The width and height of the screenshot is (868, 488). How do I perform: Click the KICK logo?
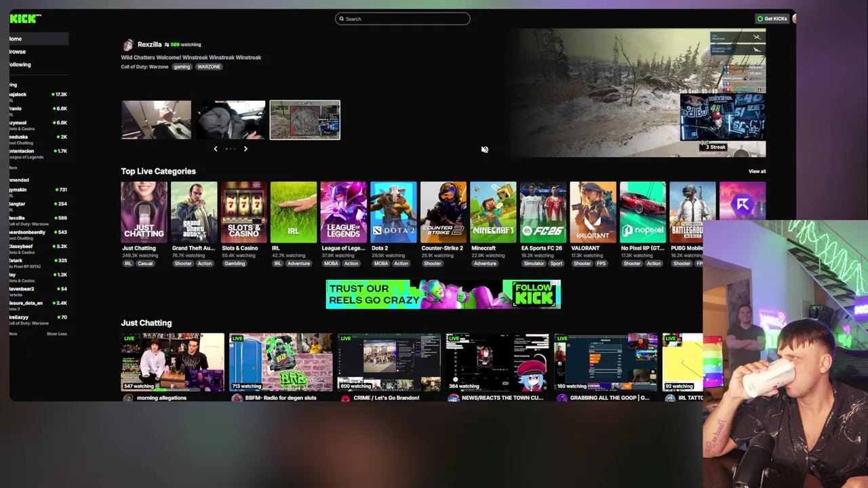coord(25,18)
